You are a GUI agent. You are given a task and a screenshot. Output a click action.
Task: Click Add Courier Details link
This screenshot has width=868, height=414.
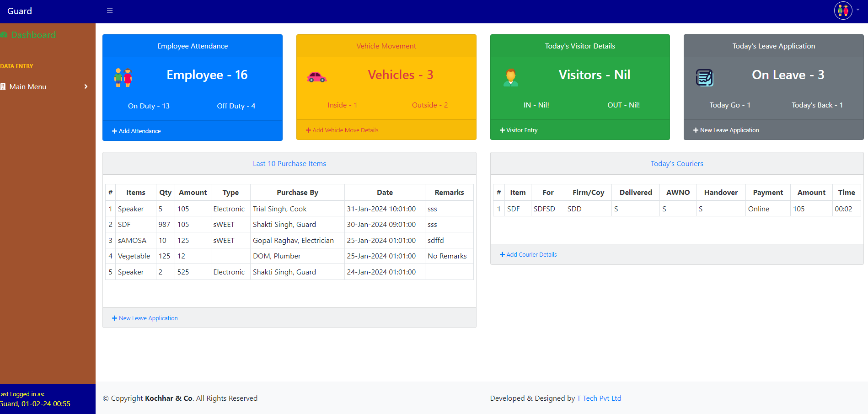[x=528, y=255]
